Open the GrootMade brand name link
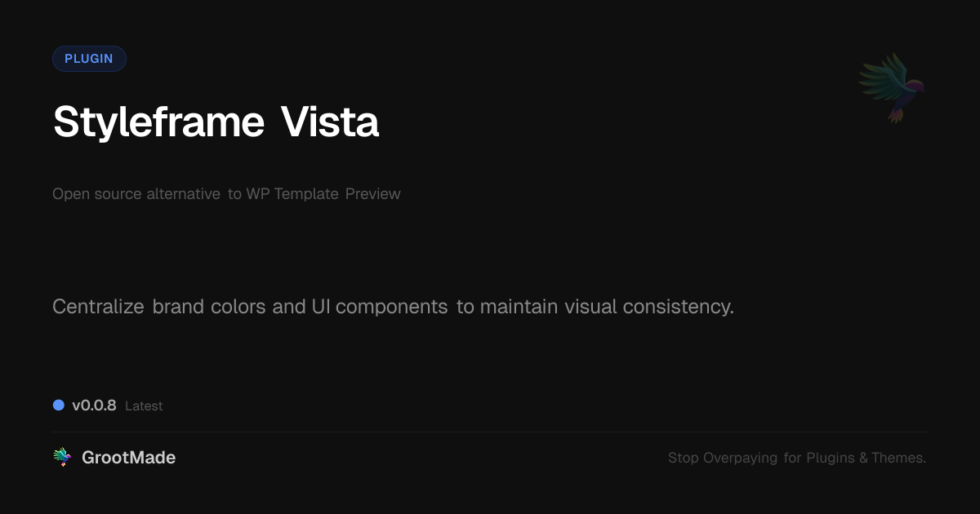980x514 pixels. point(128,458)
